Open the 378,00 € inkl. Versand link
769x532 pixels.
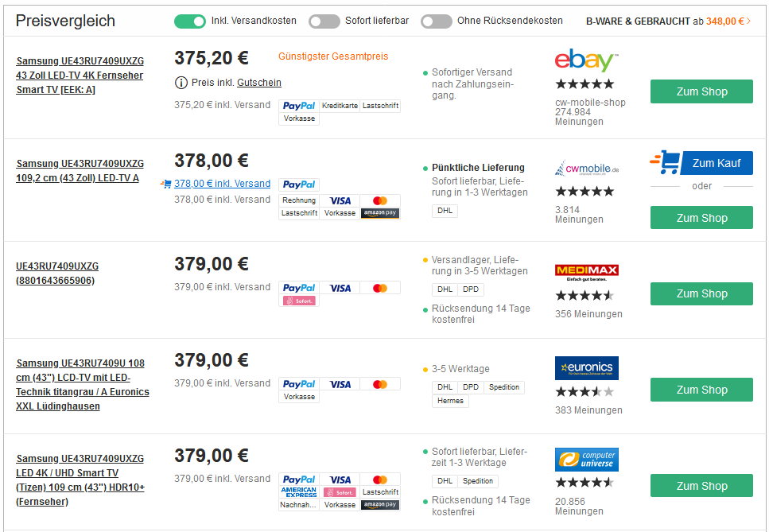click(222, 184)
